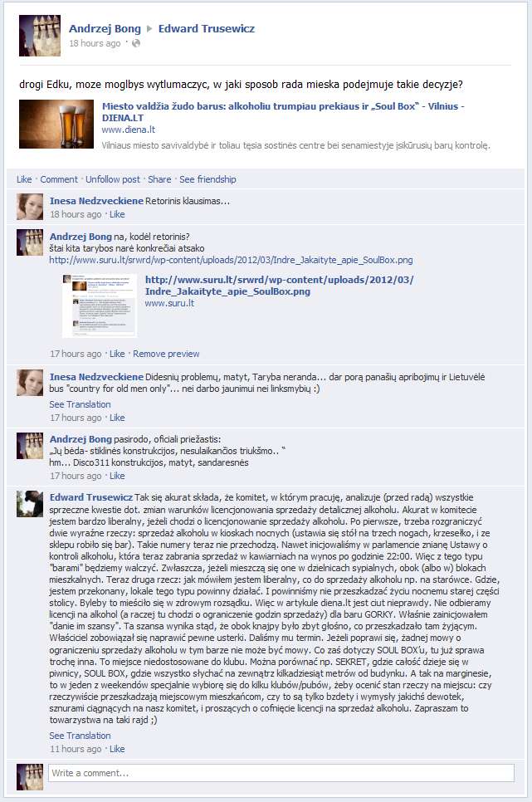The width and height of the screenshot is (532, 802).
Task: Click the Edward Trusewicz name in post header
Action: pyautogui.click(x=206, y=28)
